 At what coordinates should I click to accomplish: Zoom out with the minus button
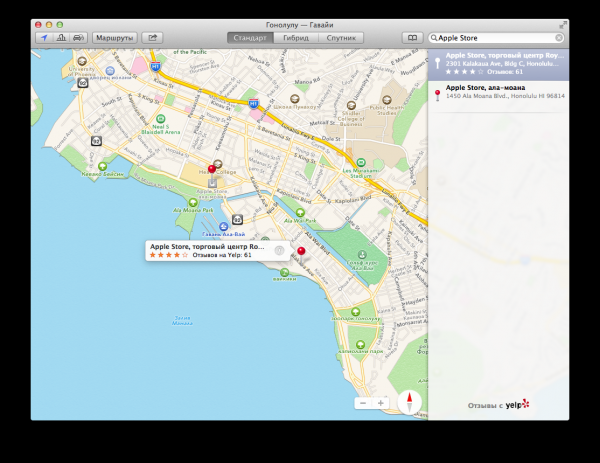[x=363, y=403]
